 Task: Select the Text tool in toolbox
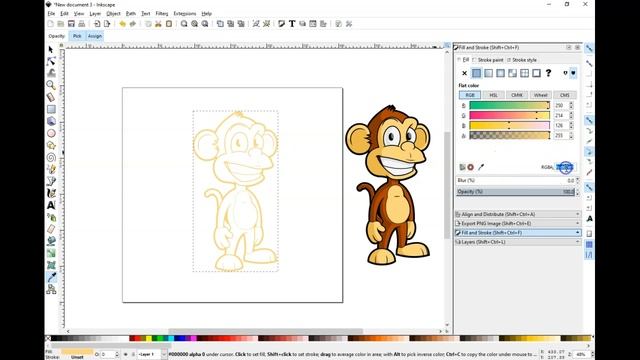coord(51,205)
